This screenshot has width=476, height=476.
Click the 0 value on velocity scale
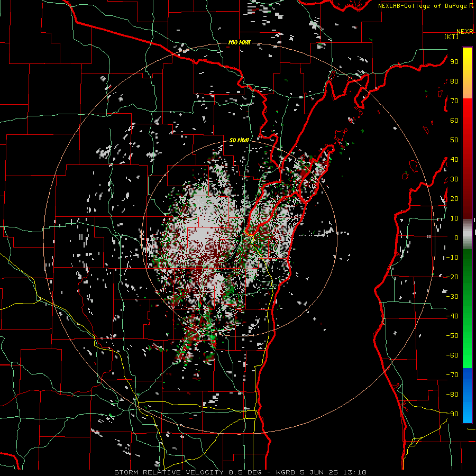pyautogui.click(x=456, y=237)
